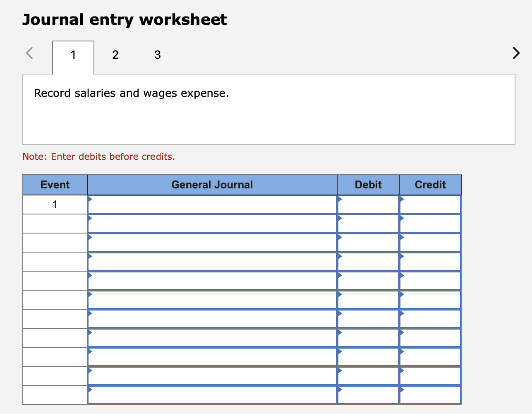Go to previous entry with left arrow
Image resolution: width=532 pixels, height=414 pixels.
[x=29, y=53]
